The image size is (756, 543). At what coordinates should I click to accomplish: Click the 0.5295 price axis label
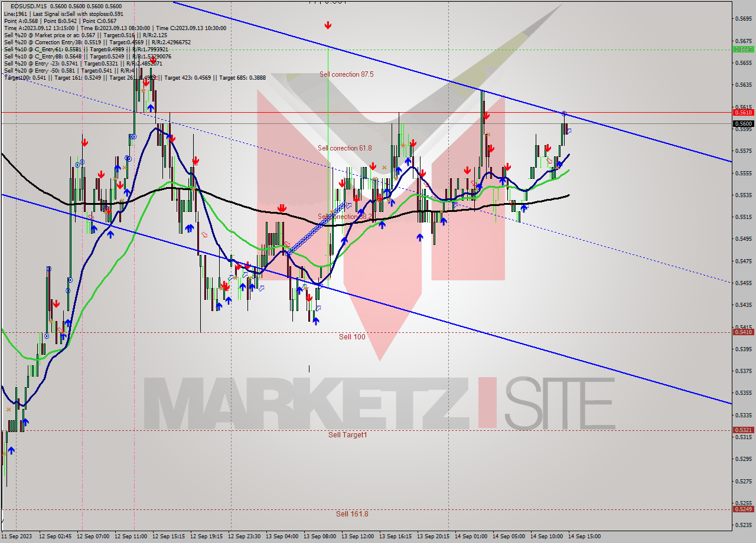(x=743, y=459)
